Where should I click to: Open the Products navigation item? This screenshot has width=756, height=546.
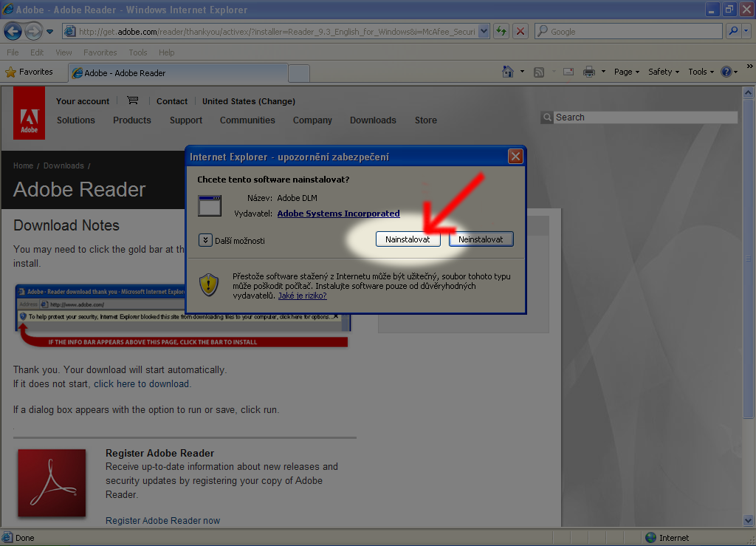coord(132,120)
